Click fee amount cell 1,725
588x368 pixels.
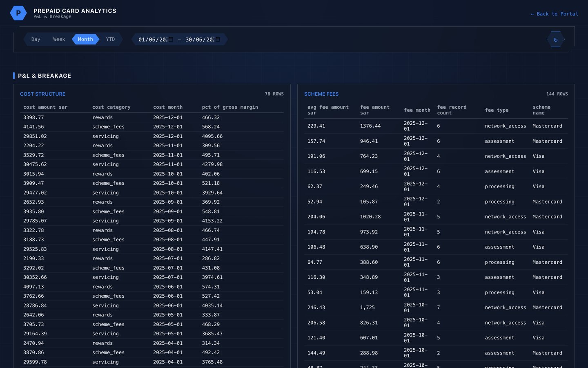[x=367, y=307]
